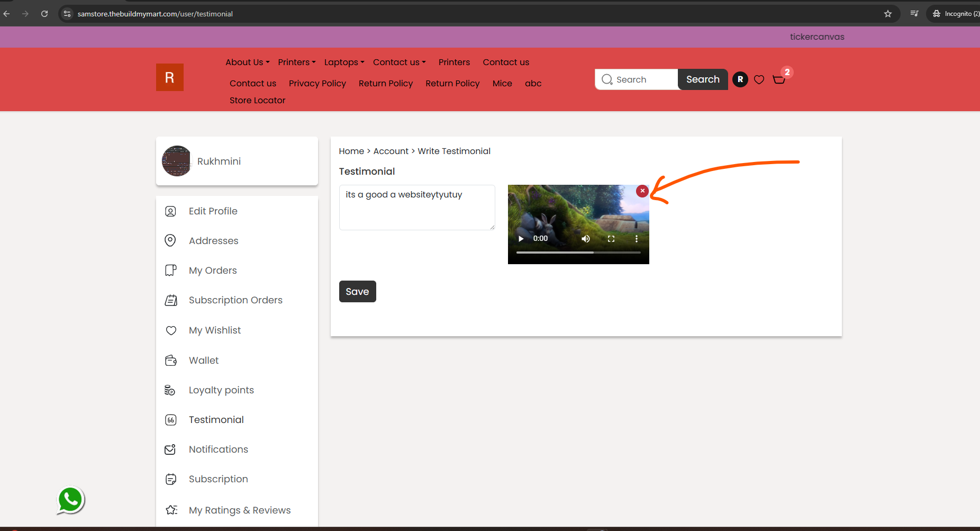
Task: Click the Ratings & Reviews star icon
Action: coord(171,510)
